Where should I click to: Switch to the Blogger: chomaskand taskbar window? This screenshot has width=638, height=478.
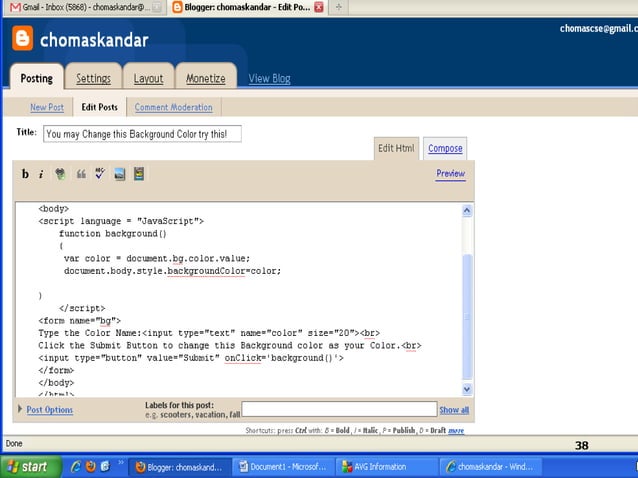[179, 467]
